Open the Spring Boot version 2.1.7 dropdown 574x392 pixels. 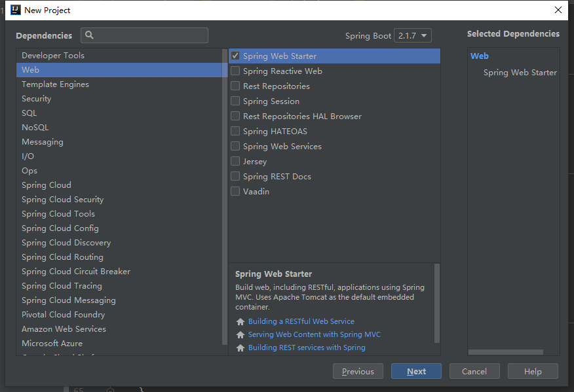pos(413,35)
